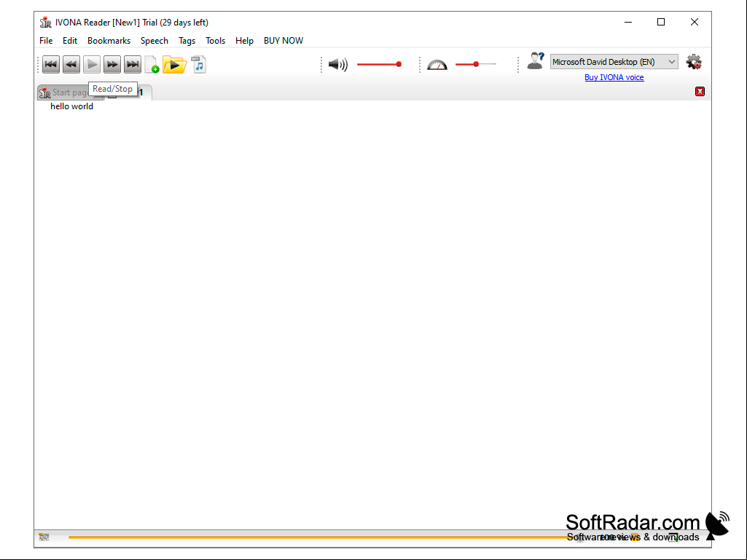Start reading with the Read/Stop play button
The width and height of the screenshot is (747, 560).
point(92,64)
